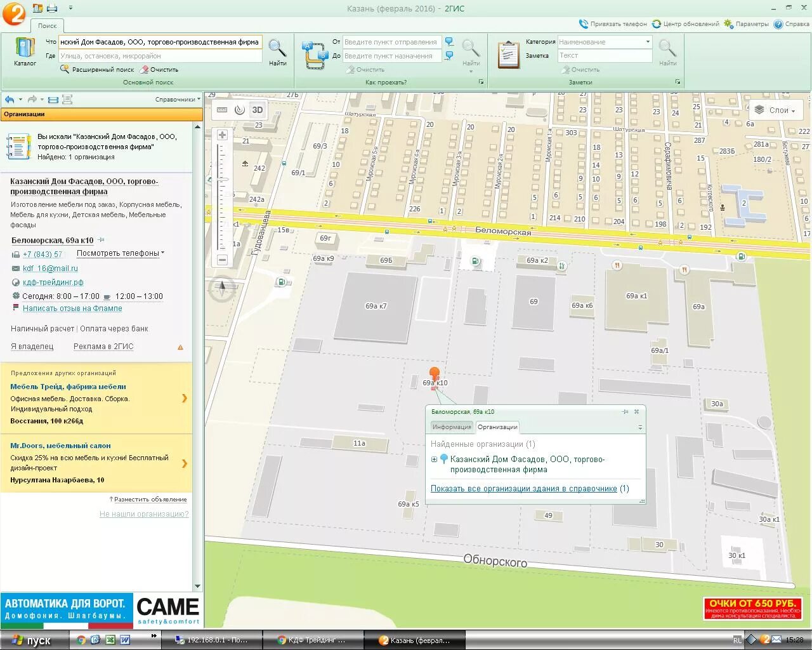This screenshot has width=812, height=650.
Task: Click the print icon in quick access toolbar
Action: [x=52, y=8]
